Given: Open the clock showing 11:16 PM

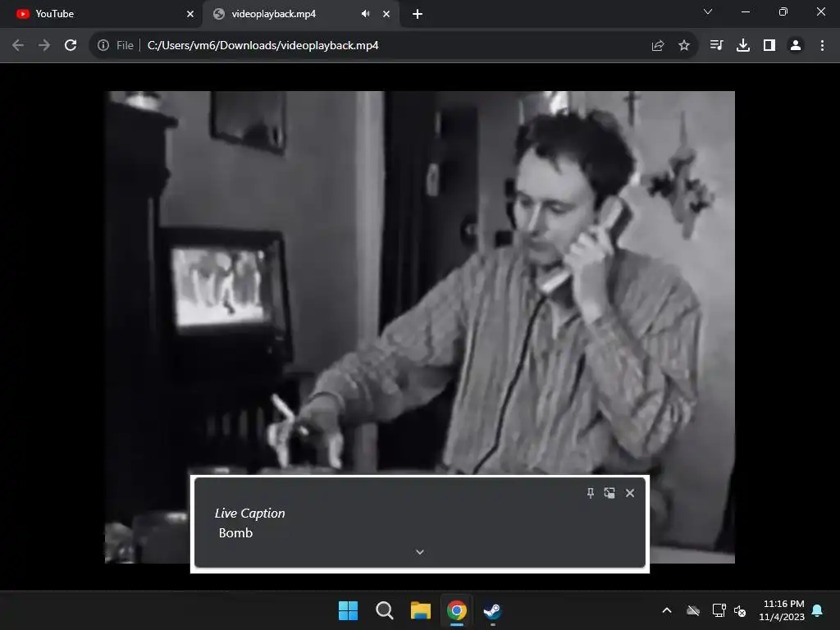Looking at the screenshot, I should [x=782, y=610].
